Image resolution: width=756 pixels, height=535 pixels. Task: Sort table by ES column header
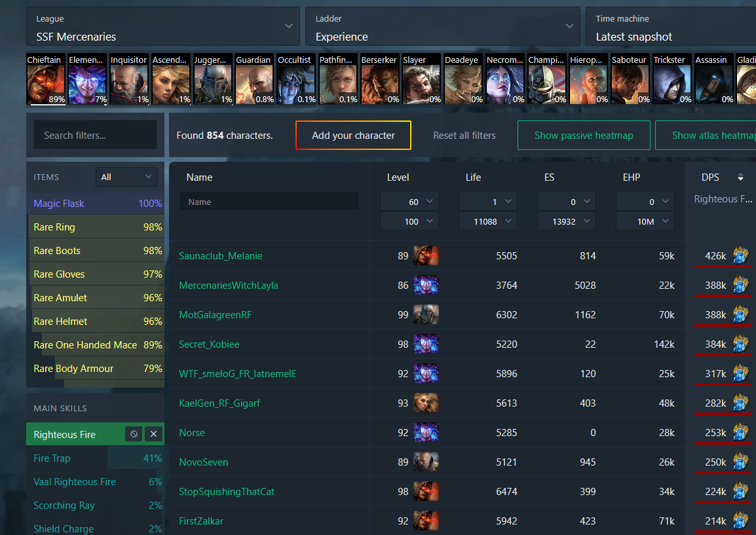pyautogui.click(x=549, y=177)
